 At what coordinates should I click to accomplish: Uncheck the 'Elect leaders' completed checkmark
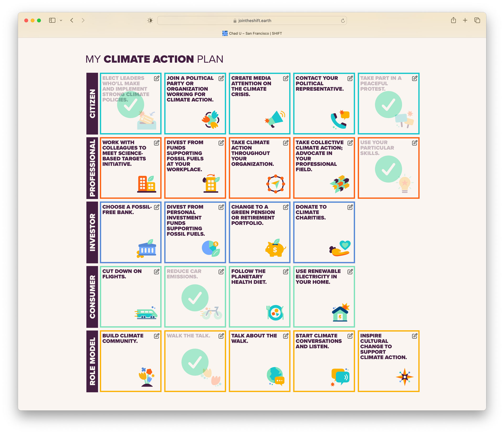pos(130,105)
